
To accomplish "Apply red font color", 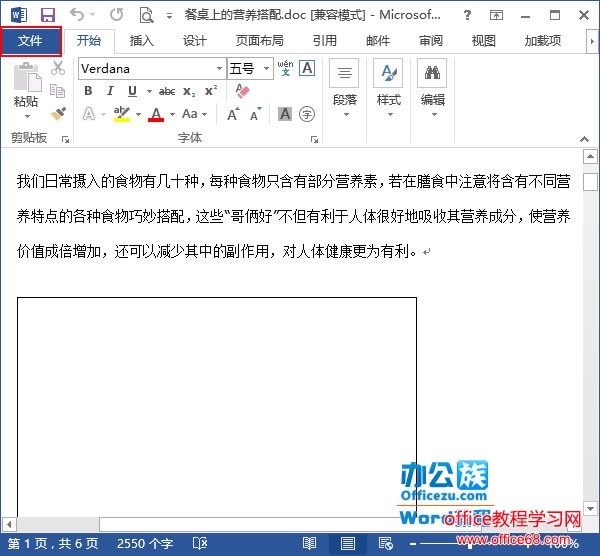I will 156,114.
